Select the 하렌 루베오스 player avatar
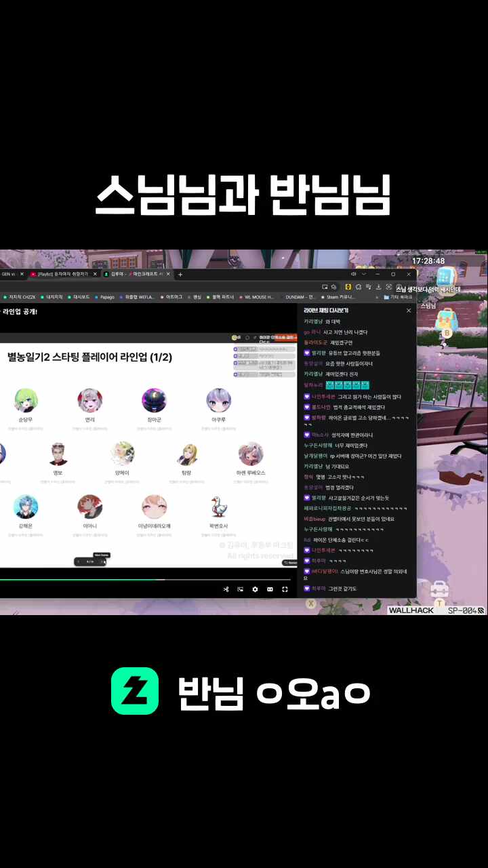488x868 pixels. (251, 454)
